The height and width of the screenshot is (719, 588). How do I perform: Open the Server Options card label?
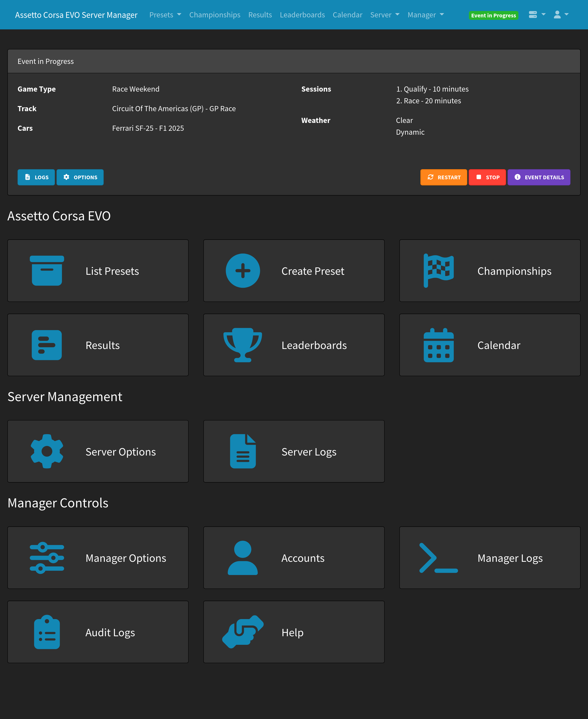pos(121,452)
